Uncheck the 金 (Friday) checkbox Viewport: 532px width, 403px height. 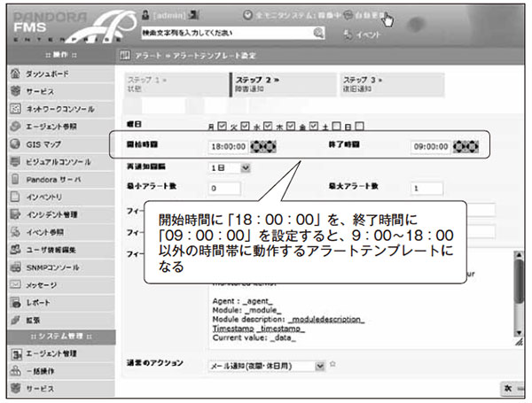(x=314, y=126)
